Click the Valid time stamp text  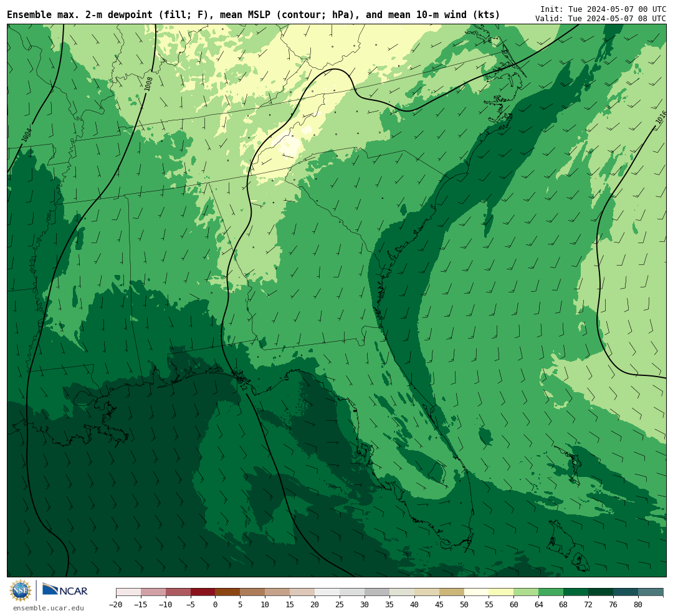click(x=601, y=19)
